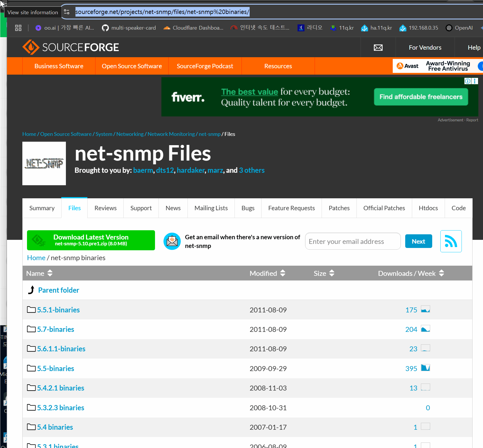Screen dimensions: 483x448
Task: Click the Network Monitoring breadcrumb link
Action: [x=171, y=134]
